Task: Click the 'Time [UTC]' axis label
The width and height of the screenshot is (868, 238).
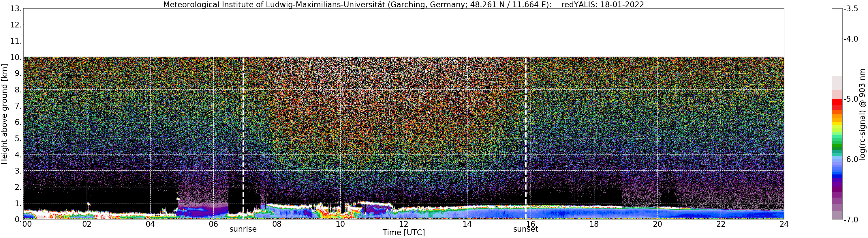Action: (403, 233)
